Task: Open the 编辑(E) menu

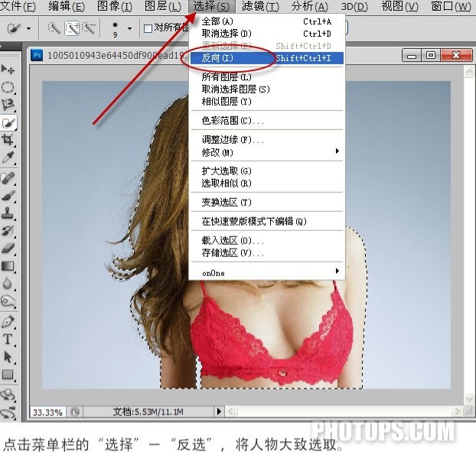Action: [x=67, y=6]
